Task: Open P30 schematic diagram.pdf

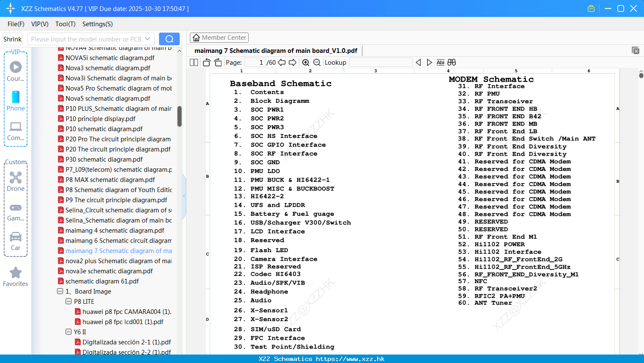Action: tap(104, 159)
